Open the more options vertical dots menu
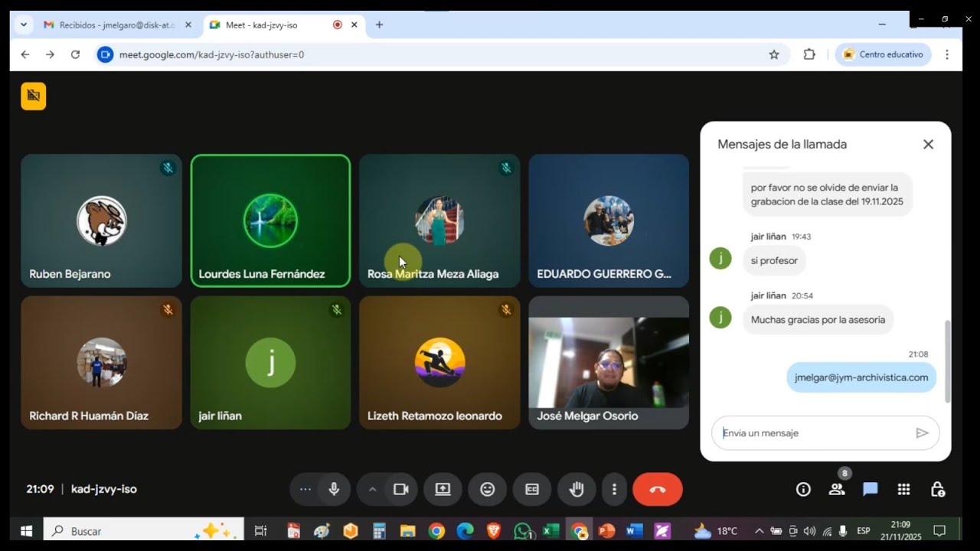The width and height of the screenshot is (980, 551). 614,490
